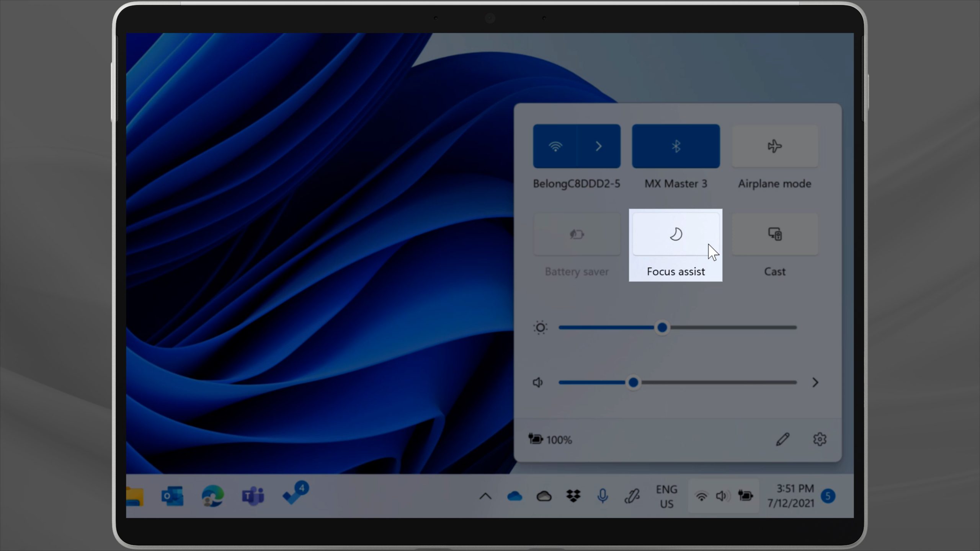Show hidden tray icons caret
This screenshot has height=551, width=980.
click(x=485, y=496)
